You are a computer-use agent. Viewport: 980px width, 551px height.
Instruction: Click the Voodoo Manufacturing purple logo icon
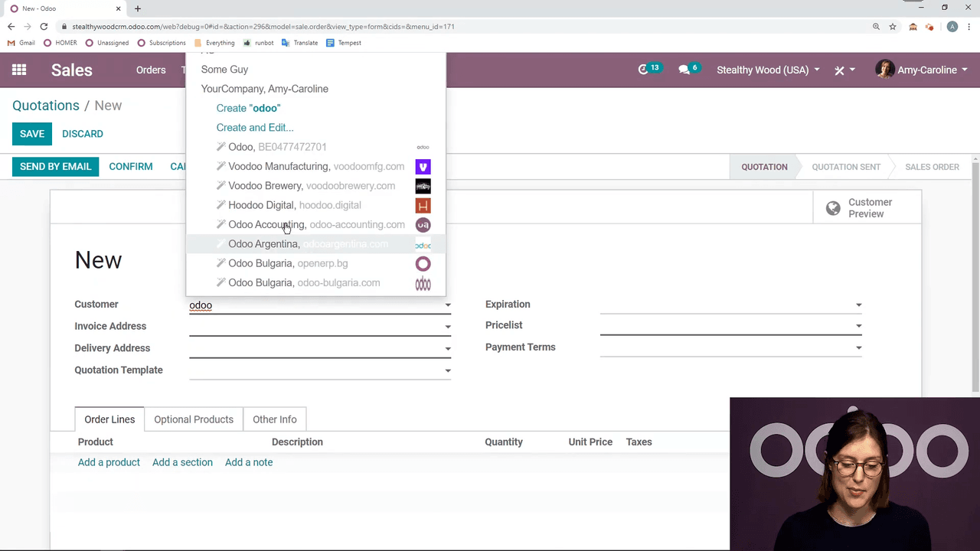coord(423,167)
